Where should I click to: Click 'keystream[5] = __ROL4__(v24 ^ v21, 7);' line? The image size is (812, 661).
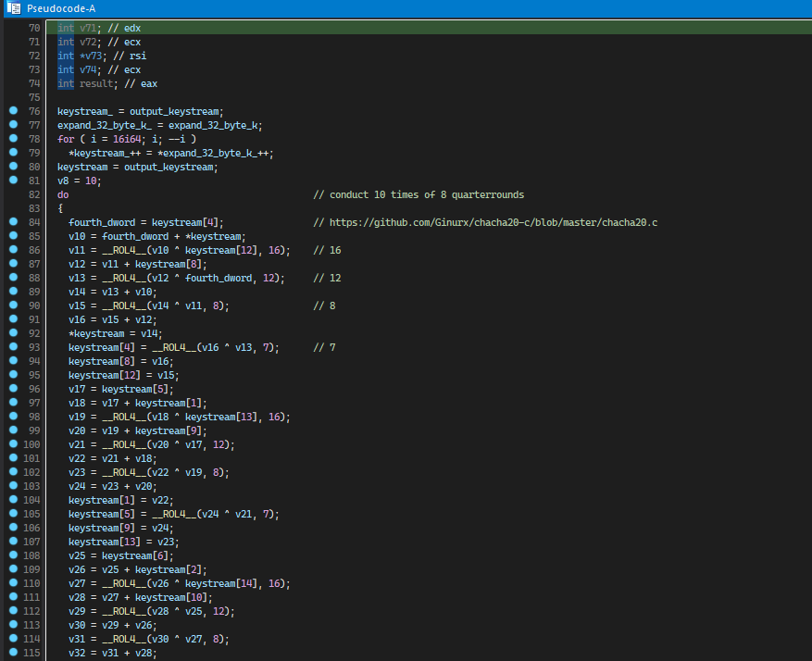(173, 515)
